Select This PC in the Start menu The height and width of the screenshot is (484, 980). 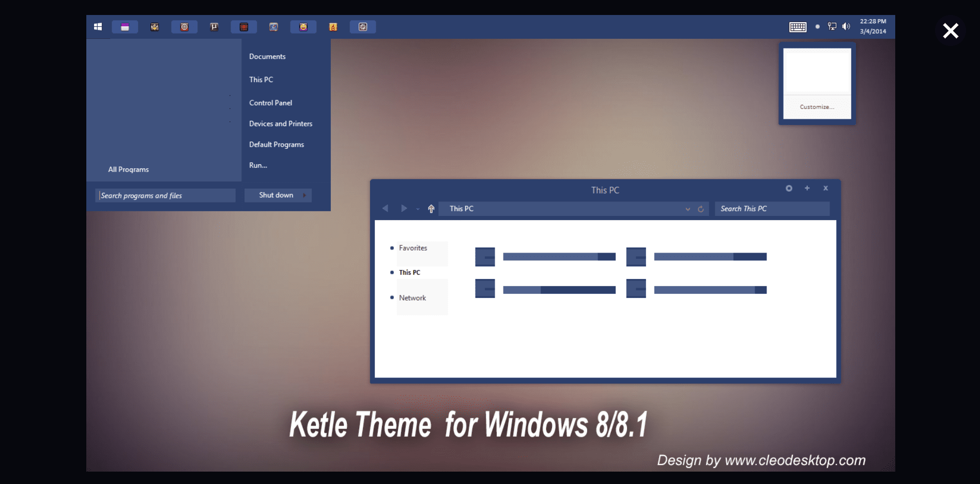click(261, 80)
